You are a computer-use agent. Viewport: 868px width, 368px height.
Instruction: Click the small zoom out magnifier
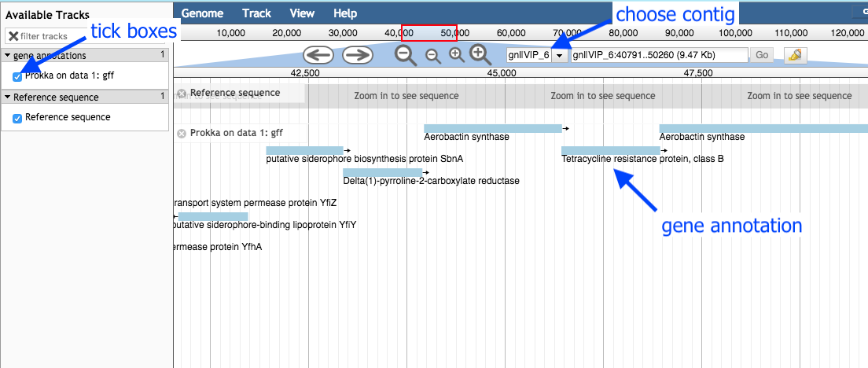pos(433,55)
